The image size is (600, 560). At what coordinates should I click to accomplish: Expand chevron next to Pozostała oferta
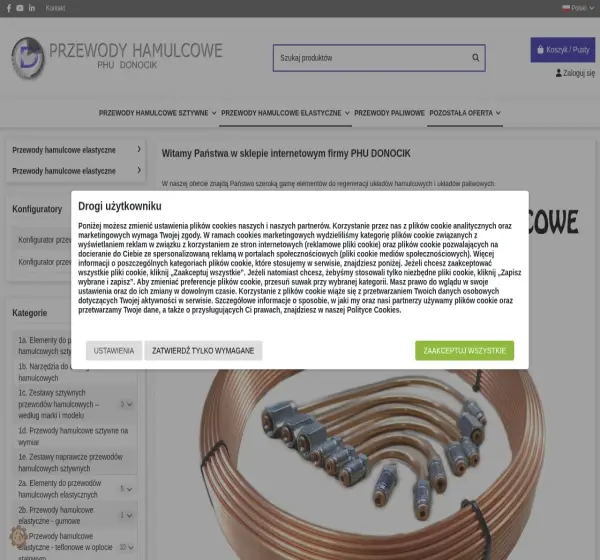click(498, 113)
